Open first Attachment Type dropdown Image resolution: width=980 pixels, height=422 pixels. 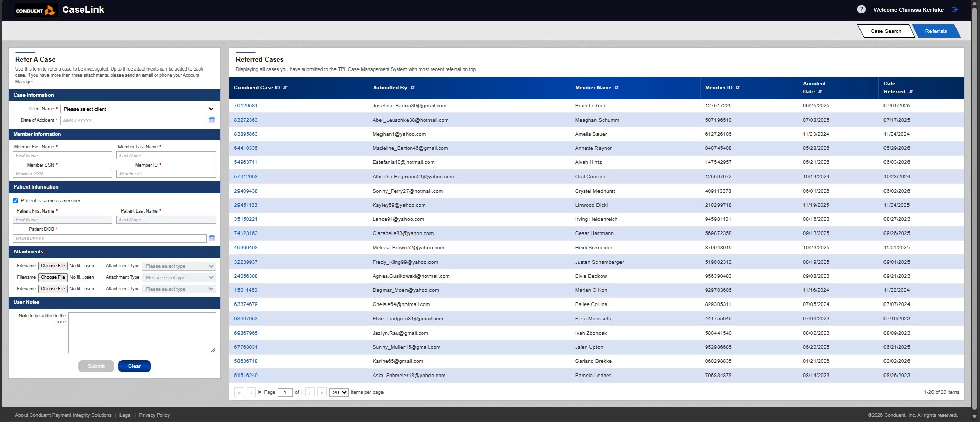coord(179,266)
